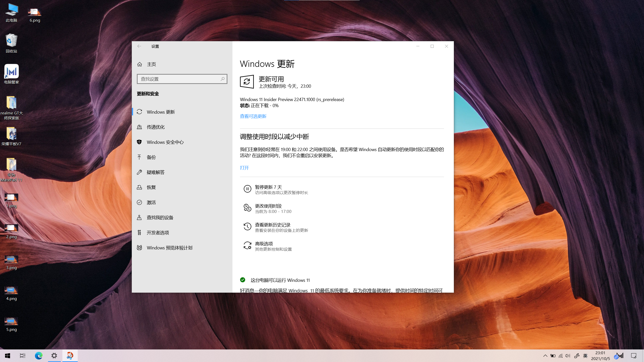Click the search magnifier icon in Settings

click(x=222, y=79)
